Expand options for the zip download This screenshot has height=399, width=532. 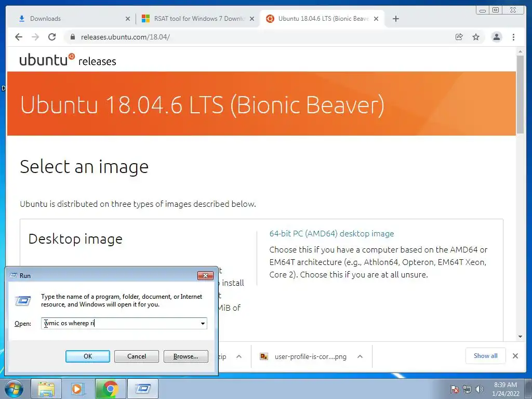pyautogui.click(x=239, y=356)
